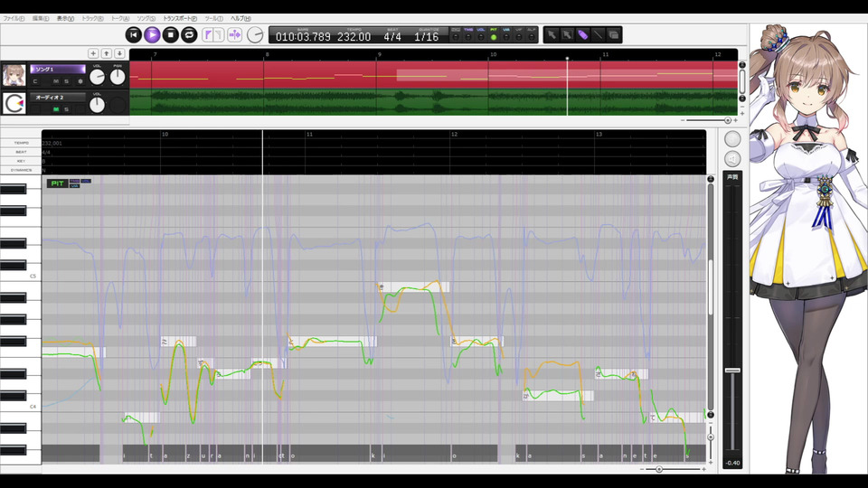Viewport: 868px width, 488px height.
Task: Enable VOL volume edit mode
Action: pos(481,37)
